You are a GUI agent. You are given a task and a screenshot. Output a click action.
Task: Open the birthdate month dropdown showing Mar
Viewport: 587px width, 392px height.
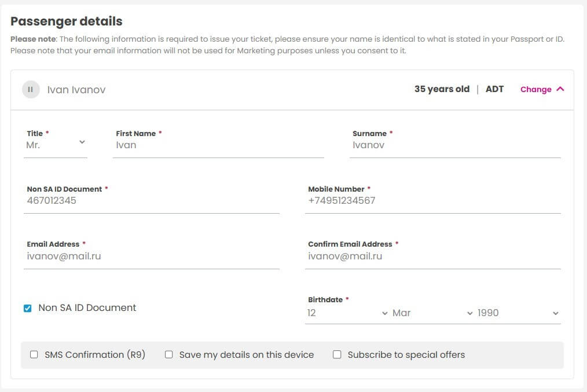tap(432, 313)
